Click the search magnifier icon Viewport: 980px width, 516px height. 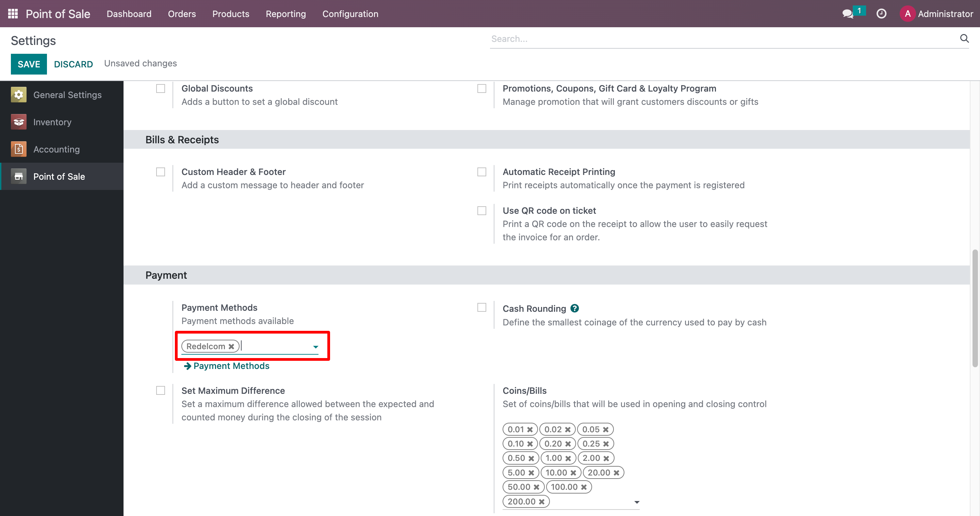[x=964, y=38]
